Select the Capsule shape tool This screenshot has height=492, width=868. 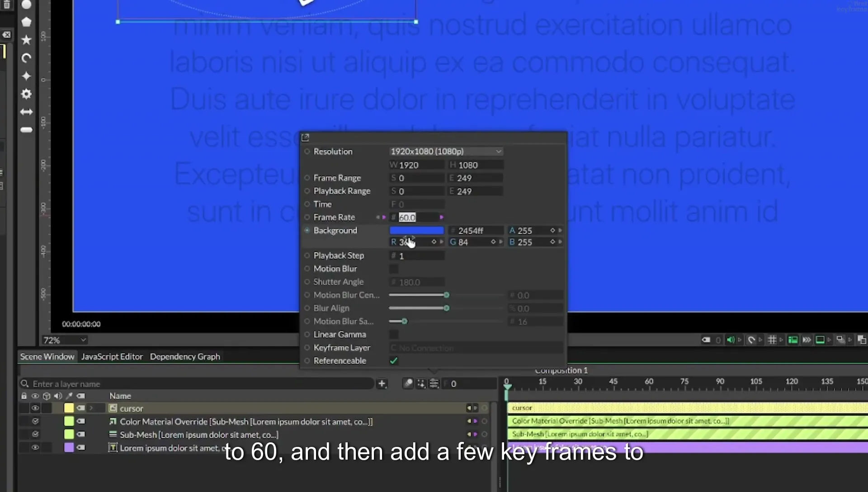click(27, 130)
